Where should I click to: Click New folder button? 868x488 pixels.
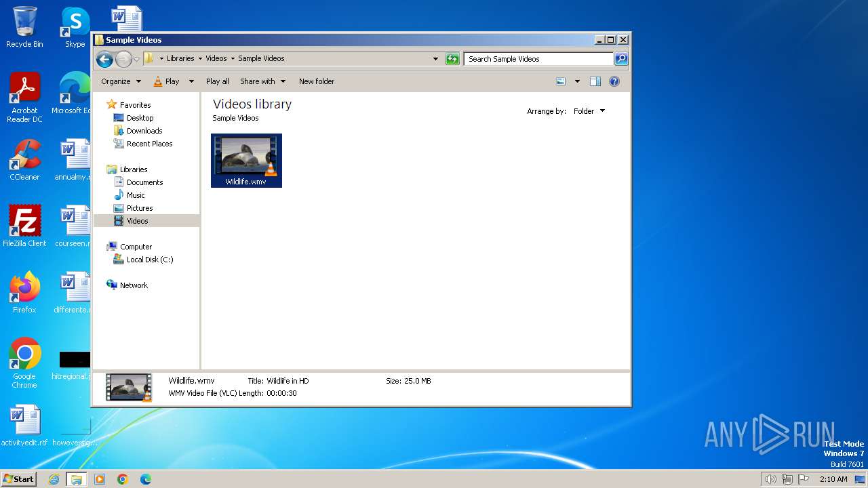317,81
